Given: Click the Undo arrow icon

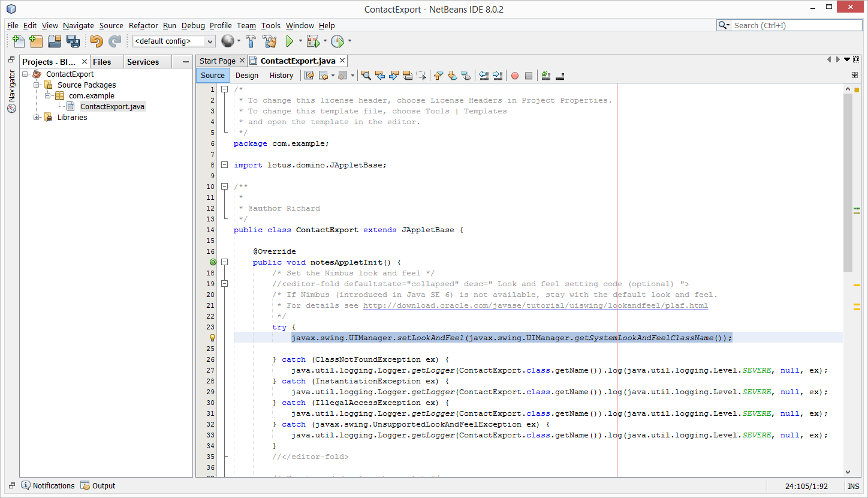Looking at the screenshot, I should point(97,41).
